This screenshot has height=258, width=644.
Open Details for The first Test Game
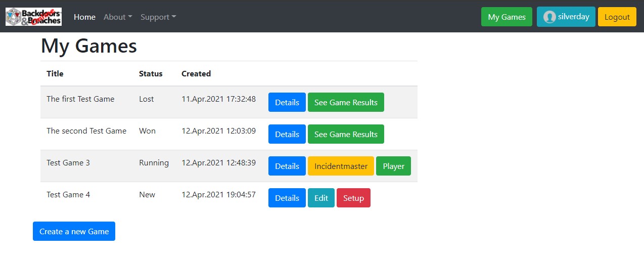(x=287, y=102)
